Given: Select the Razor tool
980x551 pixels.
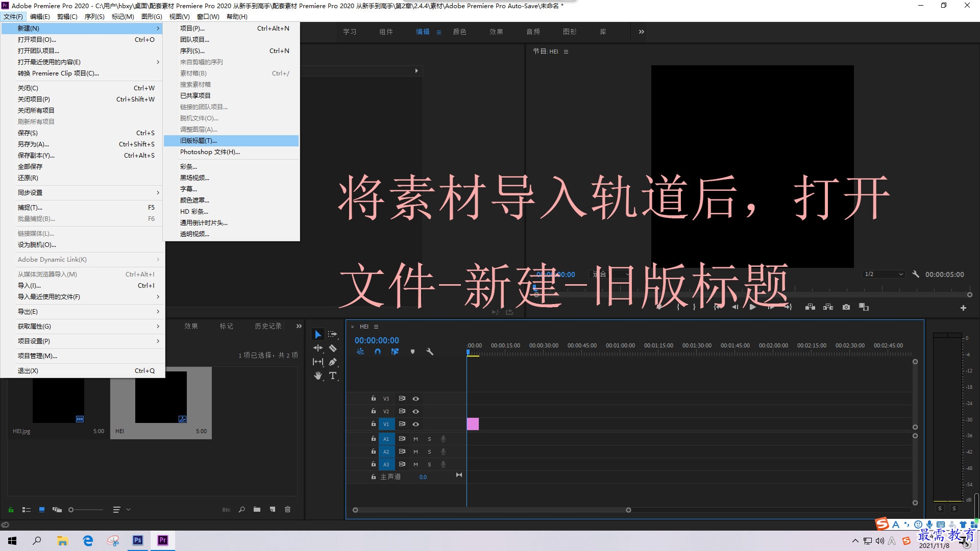Looking at the screenshot, I should click(x=332, y=348).
